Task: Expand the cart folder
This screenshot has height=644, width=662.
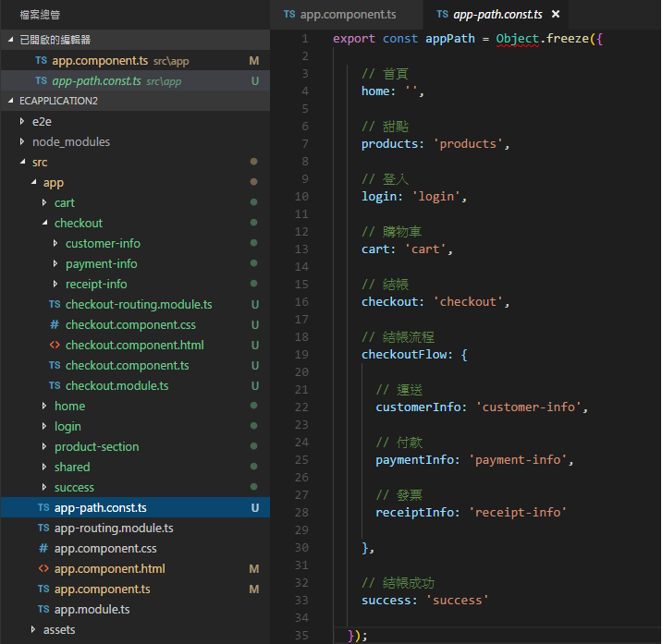Action: [44, 202]
